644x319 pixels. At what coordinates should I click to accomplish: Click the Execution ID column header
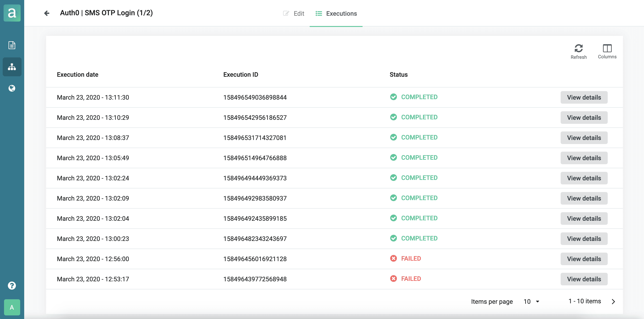pos(240,74)
